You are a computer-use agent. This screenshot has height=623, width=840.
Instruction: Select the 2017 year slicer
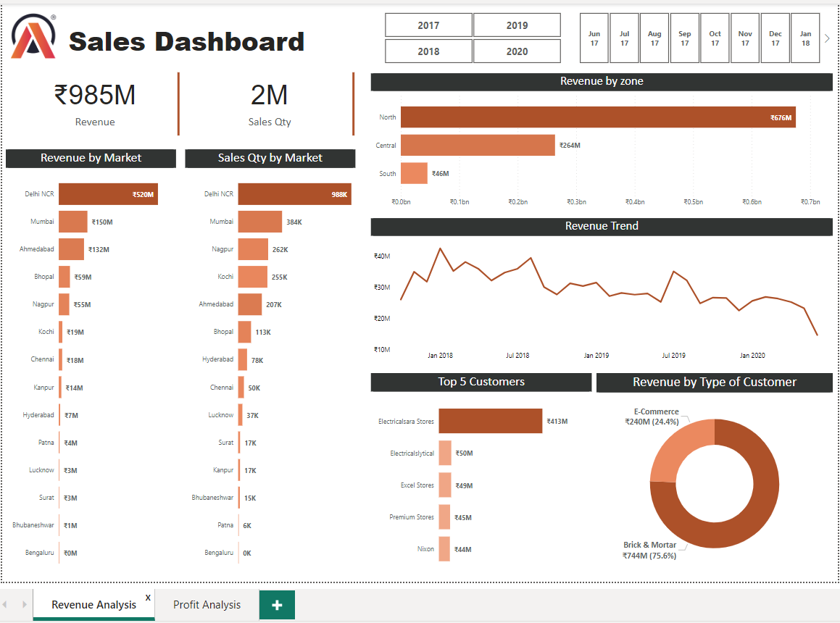428,25
